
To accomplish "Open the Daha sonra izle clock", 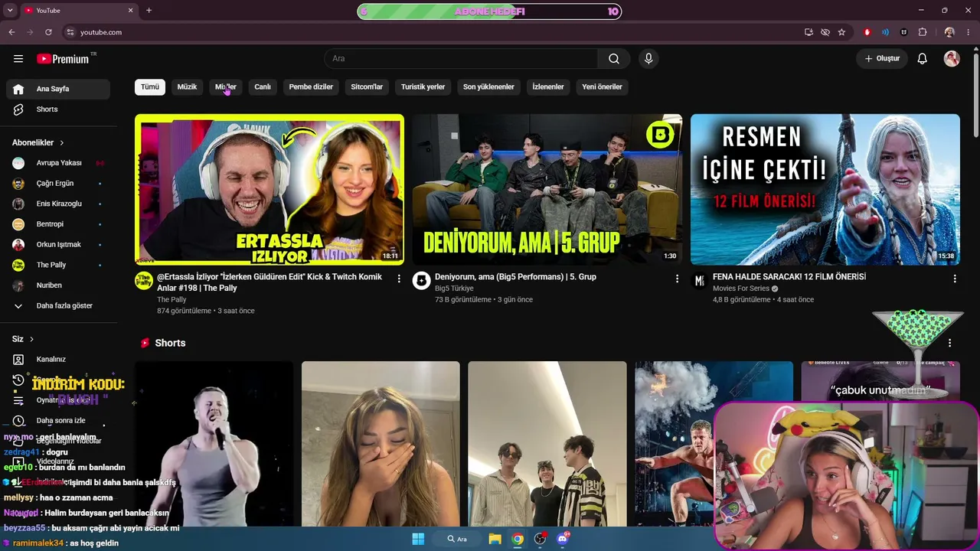I will click(x=18, y=421).
